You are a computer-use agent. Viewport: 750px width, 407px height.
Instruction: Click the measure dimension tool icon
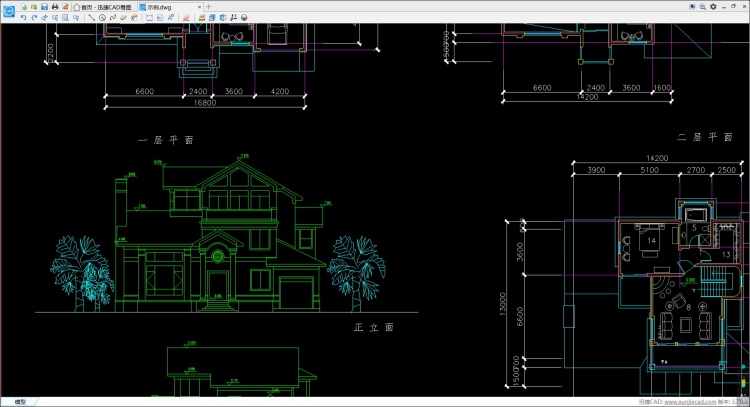[x=170, y=18]
